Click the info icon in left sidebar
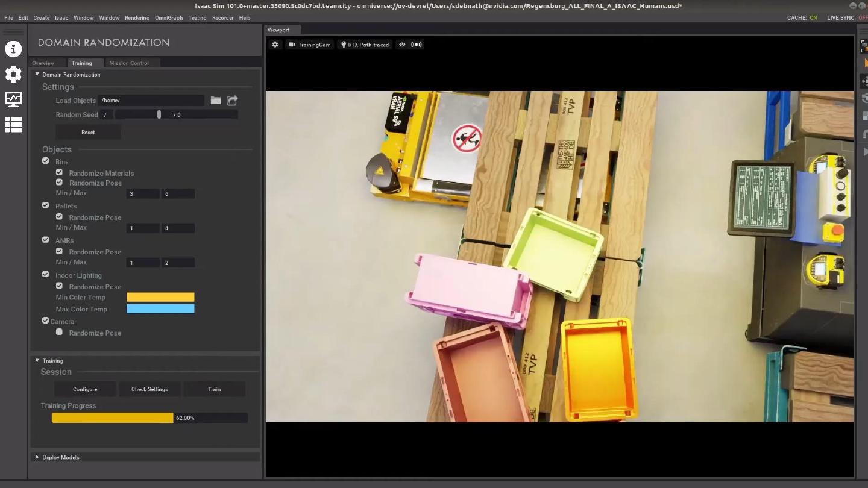This screenshot has width=868, height=488. 13,49
